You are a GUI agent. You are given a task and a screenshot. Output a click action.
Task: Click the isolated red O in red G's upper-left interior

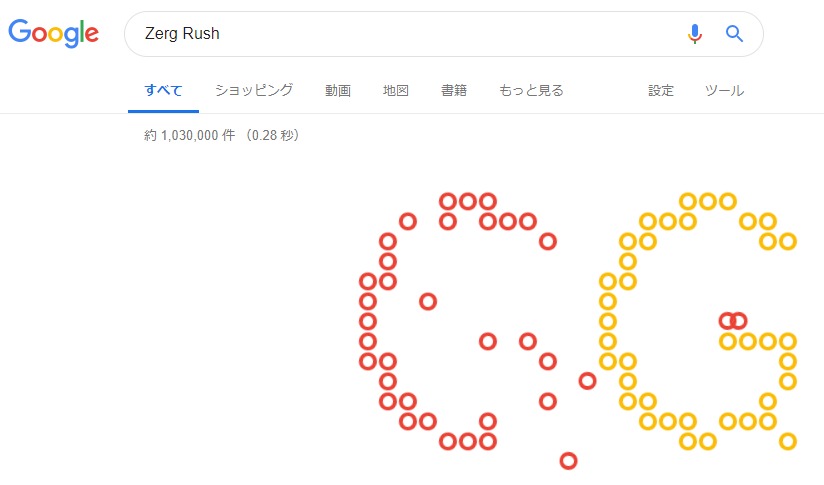[428, 301]
